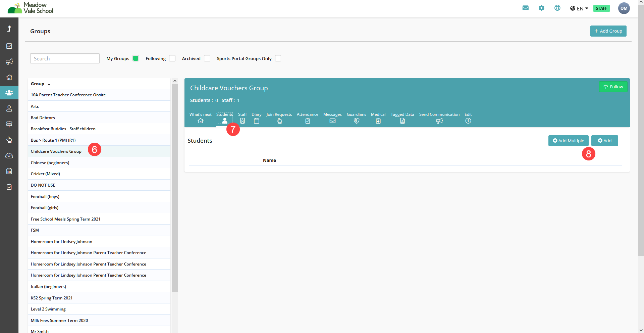This screenshot has width=644, height=333.
Task: Select Milk Fees Summer Term 2020
Action: coord(99,321)
